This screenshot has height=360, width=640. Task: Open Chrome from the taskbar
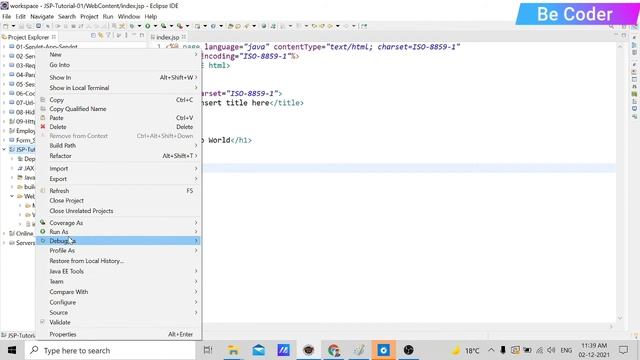(333, 350)
